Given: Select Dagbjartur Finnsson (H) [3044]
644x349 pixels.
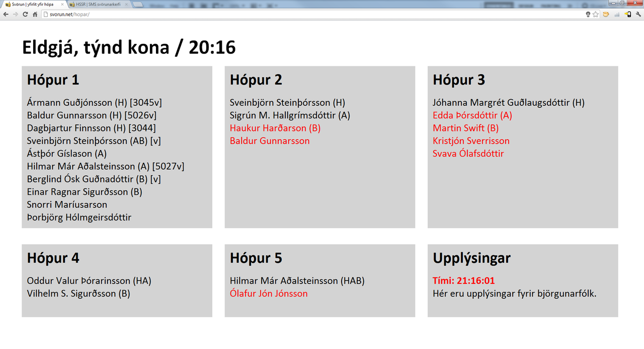Looking at the screenshot, I should click(92, 128).
